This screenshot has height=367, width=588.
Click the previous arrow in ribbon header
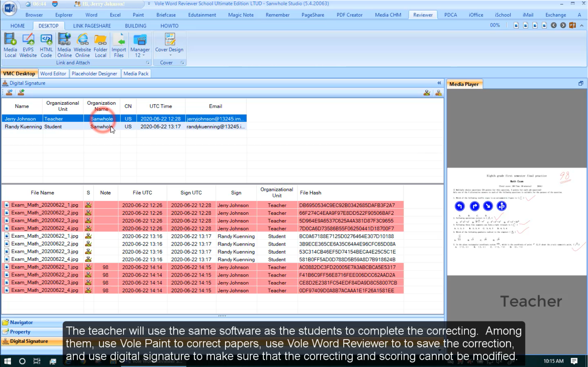coord(554,25)
